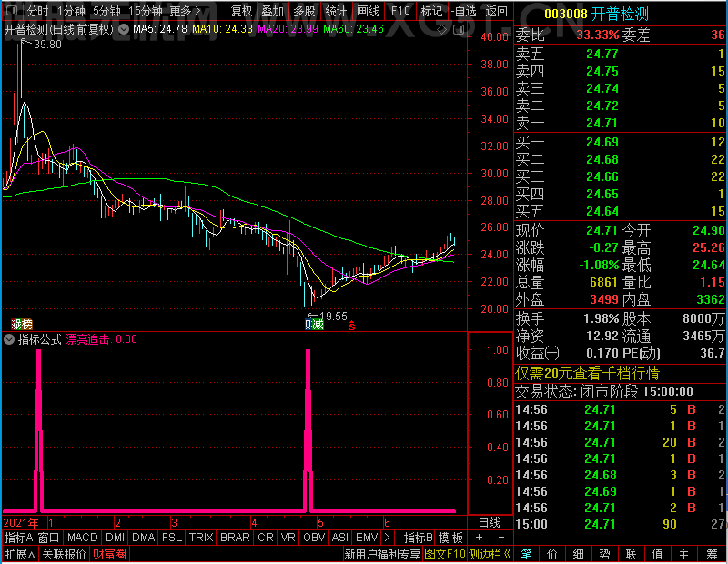This screenshot has width=728, height=564.
Task: Click the 返回 back button
Action: pos(496,11)
